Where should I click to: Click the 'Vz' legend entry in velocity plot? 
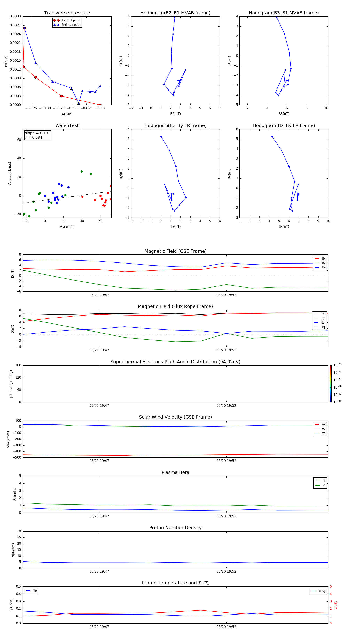click(x=320, y=433)
